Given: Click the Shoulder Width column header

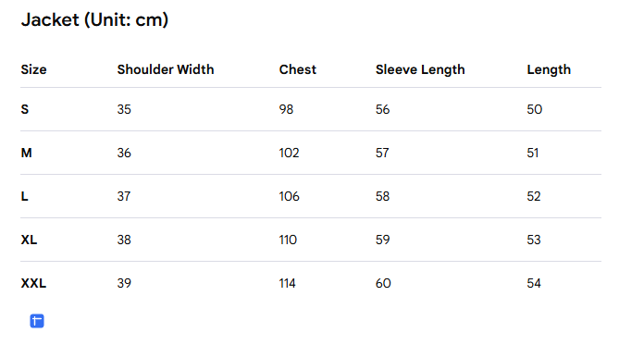Looking at the screenshot, I should point(166,69).
